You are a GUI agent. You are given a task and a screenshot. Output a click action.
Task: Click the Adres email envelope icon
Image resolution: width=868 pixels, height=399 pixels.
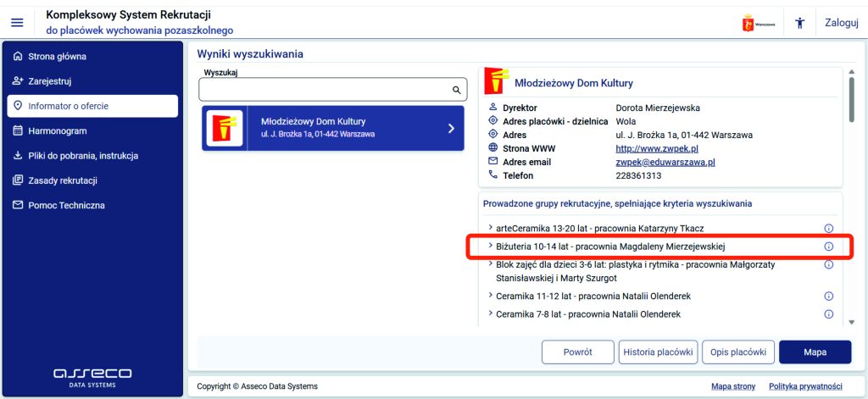[493, 161]
